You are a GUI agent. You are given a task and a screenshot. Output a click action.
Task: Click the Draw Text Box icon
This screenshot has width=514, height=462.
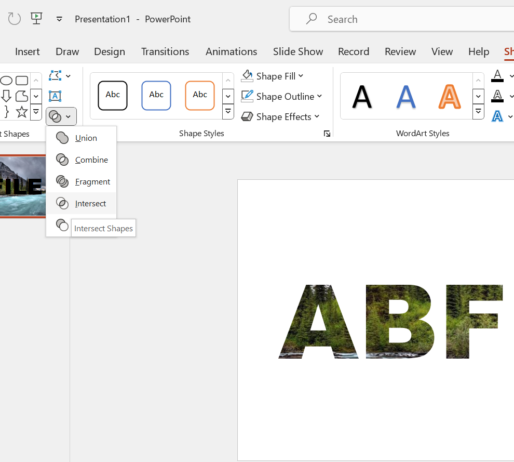(x=55, y=96)
